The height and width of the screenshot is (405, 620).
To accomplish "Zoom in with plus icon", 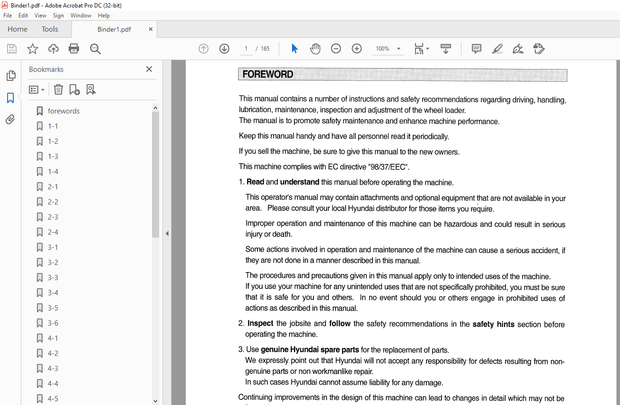I will [x=357, y=49].
